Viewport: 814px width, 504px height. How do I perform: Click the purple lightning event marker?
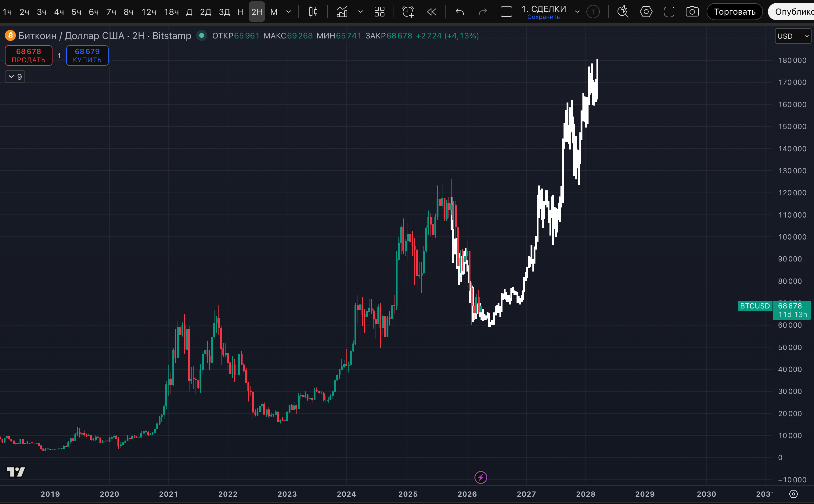(481, 477)
